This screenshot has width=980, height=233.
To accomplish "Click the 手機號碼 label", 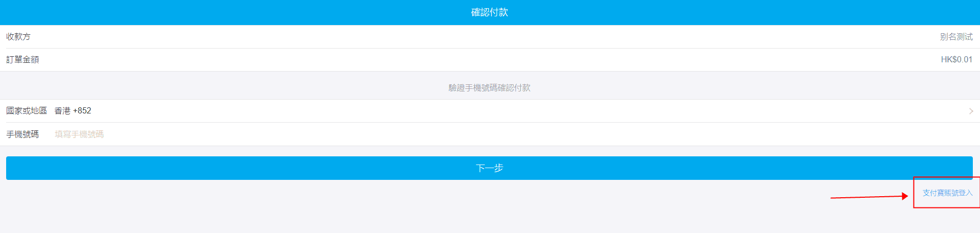I will click(23, 134).
